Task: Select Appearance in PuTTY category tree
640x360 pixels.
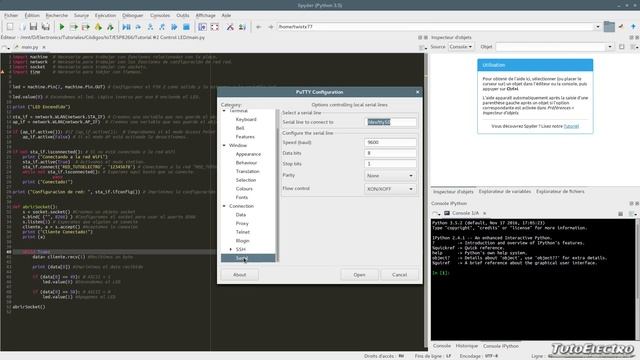Action: click(x=248, y=154)
